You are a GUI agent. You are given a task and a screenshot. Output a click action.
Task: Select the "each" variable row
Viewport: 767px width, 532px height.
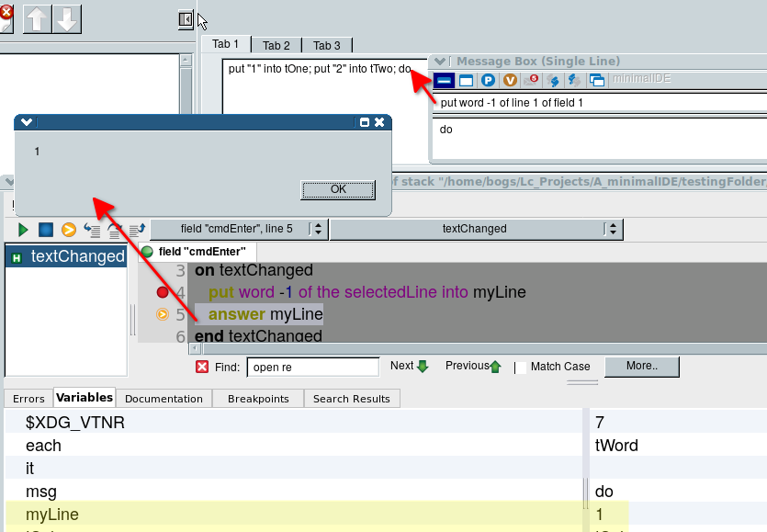coord(386,445)
